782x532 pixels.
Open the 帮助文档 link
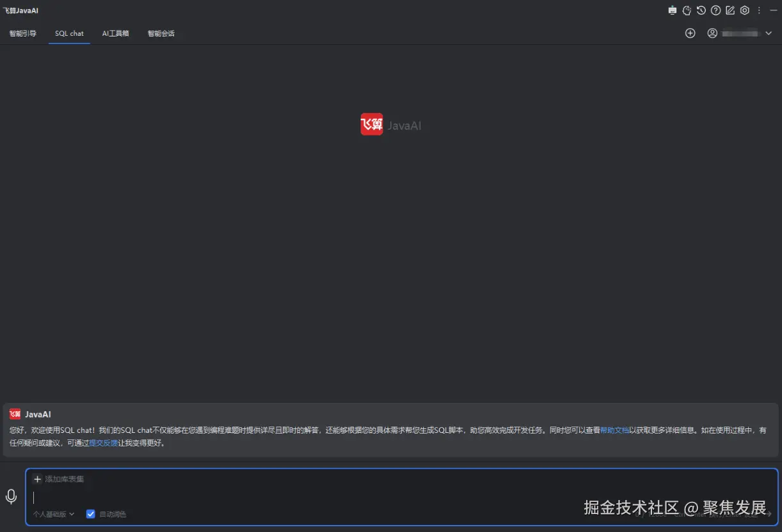point(614,430)
